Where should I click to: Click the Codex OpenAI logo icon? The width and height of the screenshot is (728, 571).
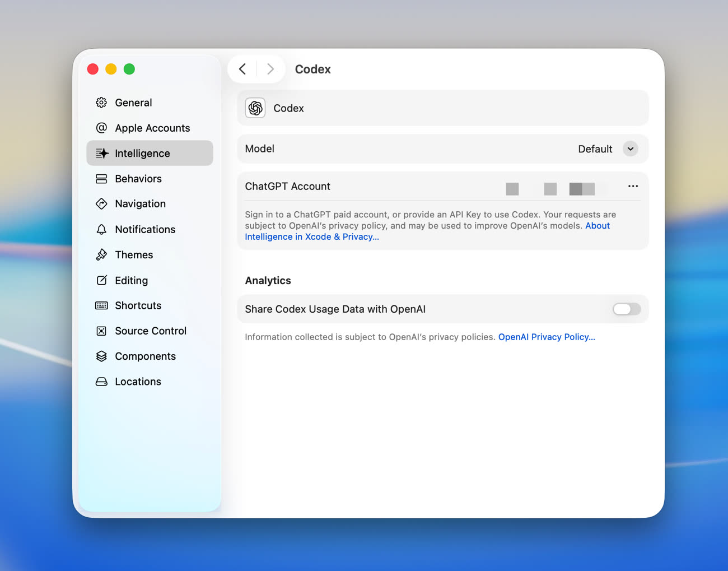(x=255, y=108)
